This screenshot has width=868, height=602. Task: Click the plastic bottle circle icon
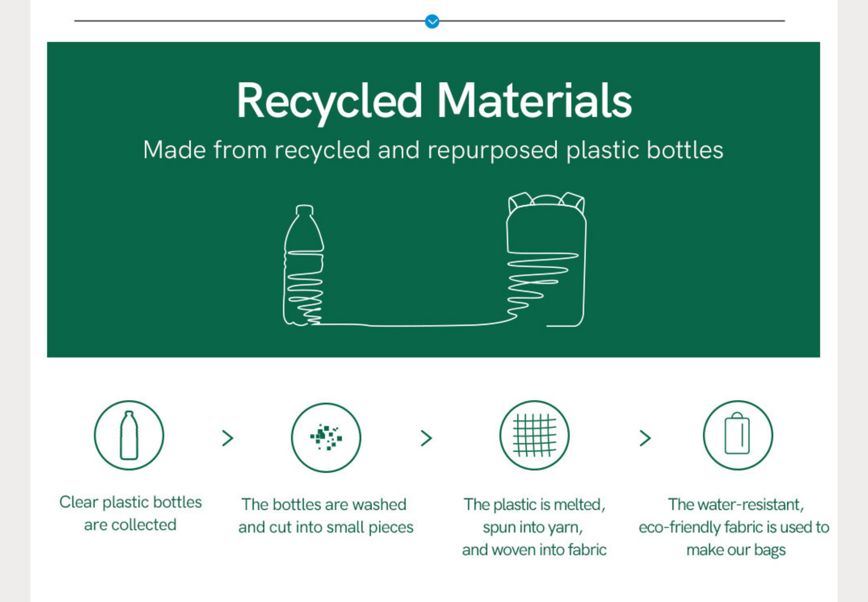tap(129, 435)
